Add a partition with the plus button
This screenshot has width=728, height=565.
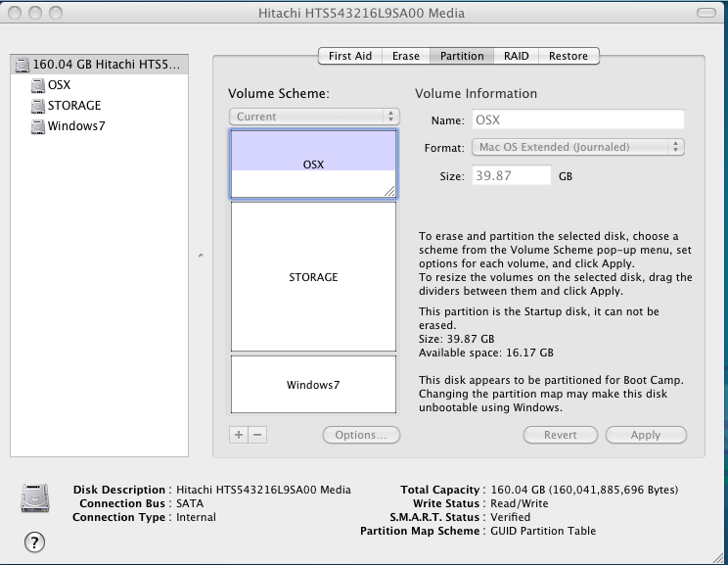coord(239,435)
